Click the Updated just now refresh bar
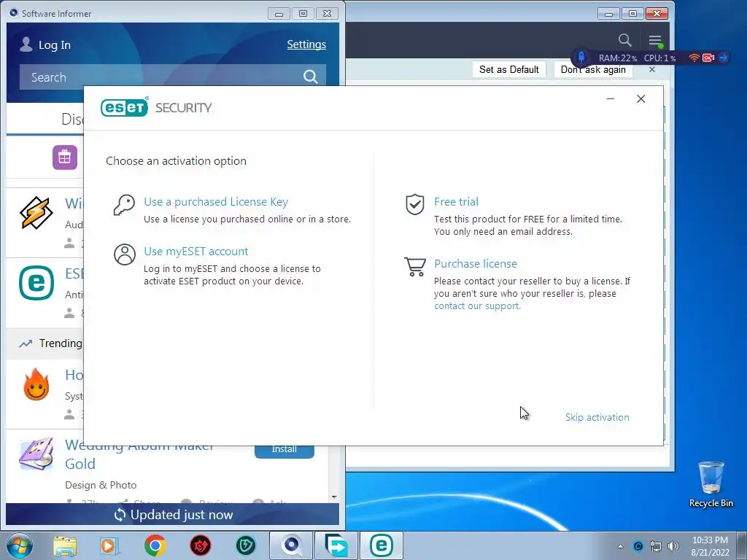747x560 pixels. coord(172,515)
